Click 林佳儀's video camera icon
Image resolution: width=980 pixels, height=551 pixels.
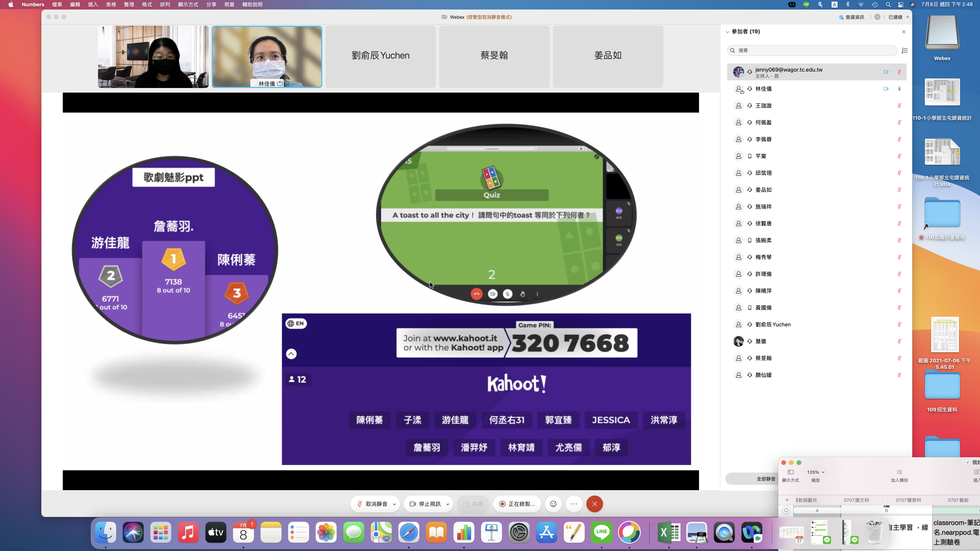pos(886,89)
